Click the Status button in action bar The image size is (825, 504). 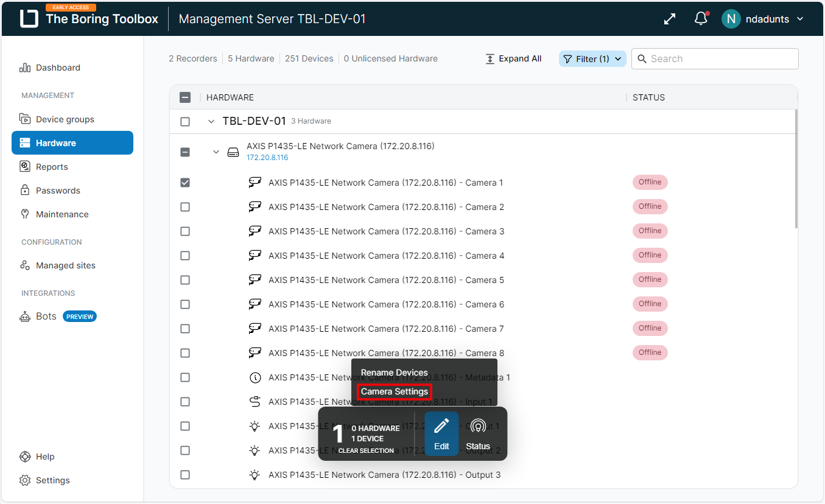tap(478, 433)
